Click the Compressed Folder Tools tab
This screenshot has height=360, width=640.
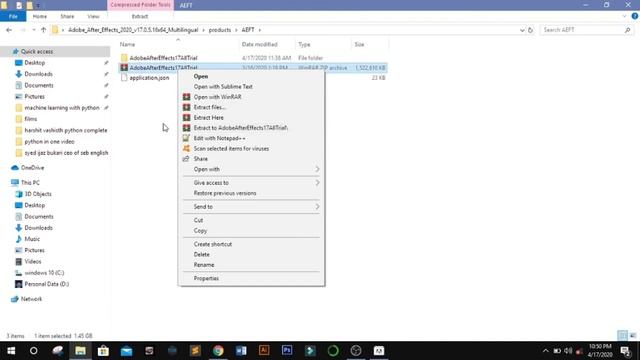click(140, 5)
